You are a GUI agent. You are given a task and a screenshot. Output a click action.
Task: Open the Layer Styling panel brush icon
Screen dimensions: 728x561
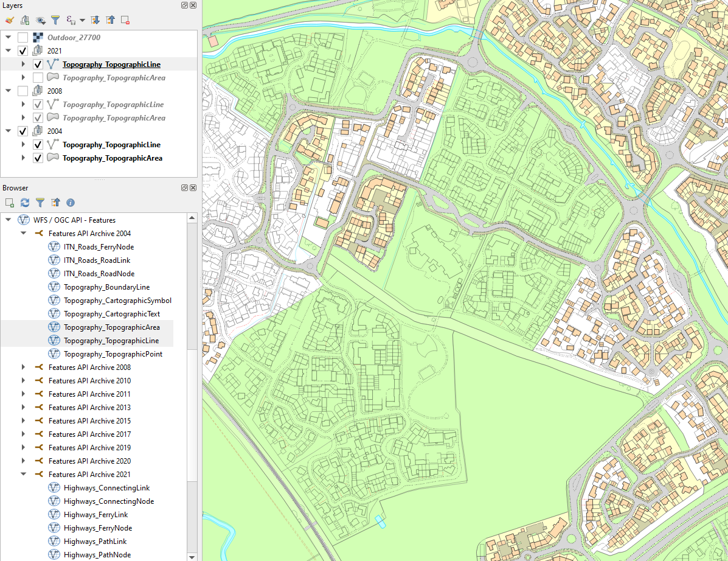[x=9, y=20]
